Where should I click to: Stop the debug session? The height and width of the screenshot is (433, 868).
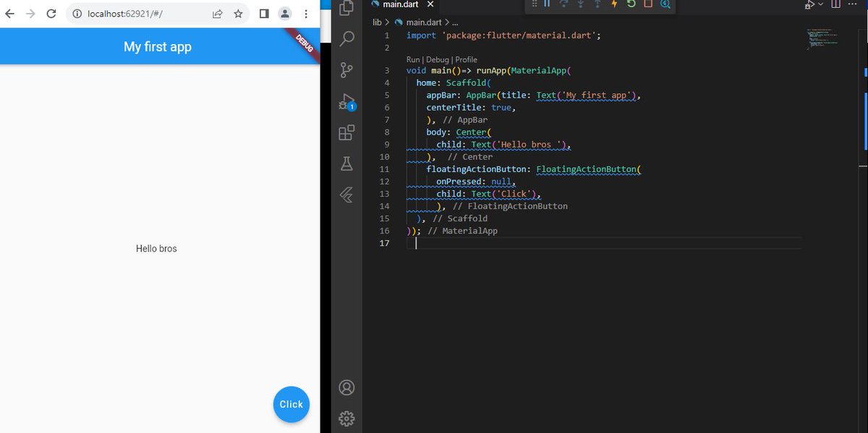coord(648,4)
